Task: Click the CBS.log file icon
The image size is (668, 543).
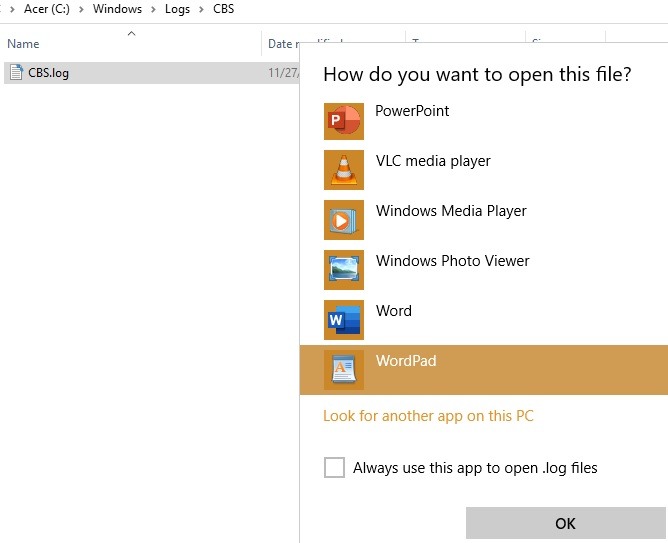Action: pos(16,72)
